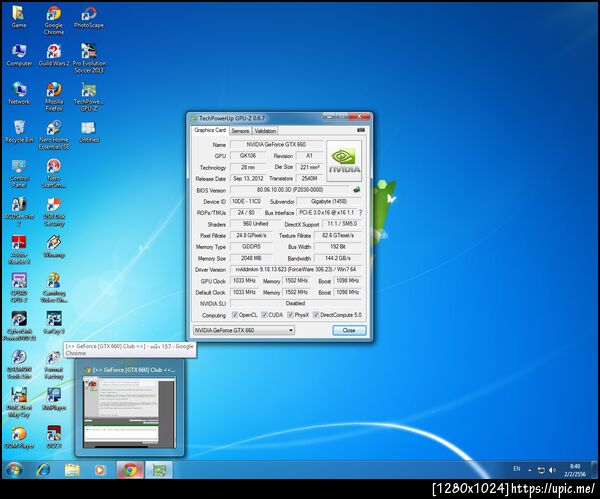The image size is (600, 499).
Task: Launch Google Chrome desktop shortcut
Action: pos(54,20)
